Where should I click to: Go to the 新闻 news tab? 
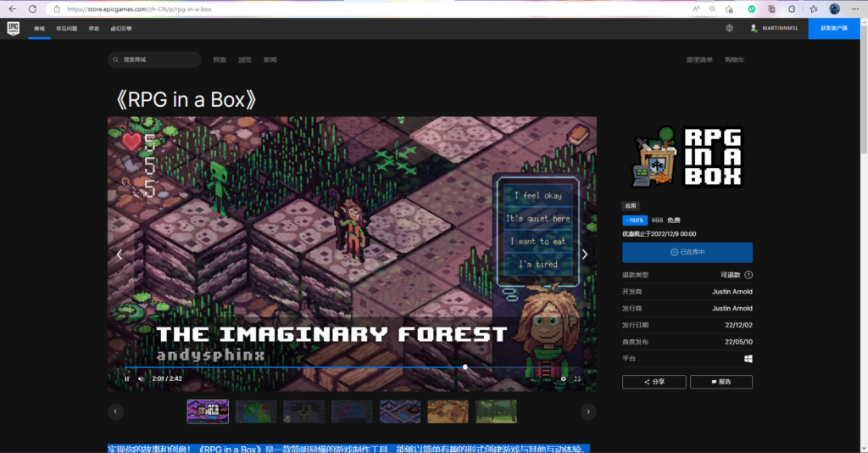(x=270, y=60)
